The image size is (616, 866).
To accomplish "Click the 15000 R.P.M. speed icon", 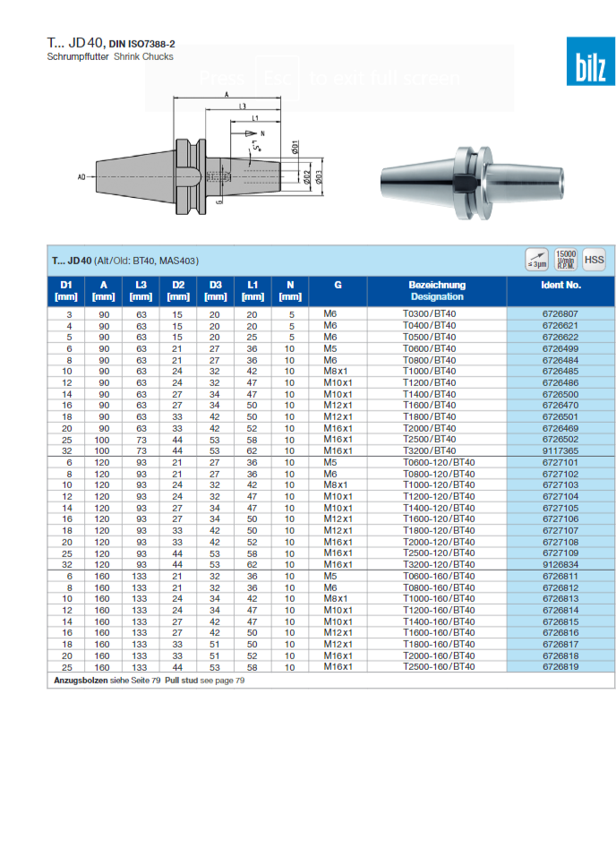I will tap(565, 260).
